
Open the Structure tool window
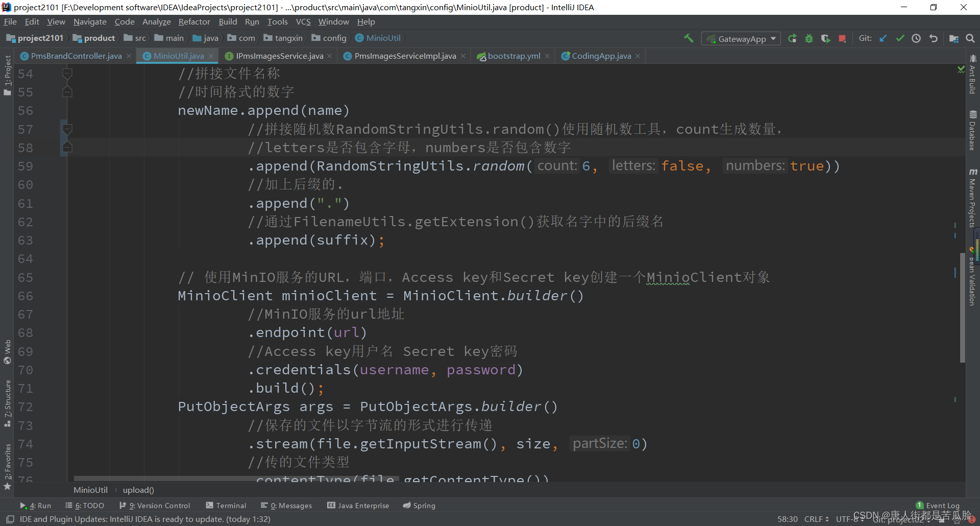(7, 403)
